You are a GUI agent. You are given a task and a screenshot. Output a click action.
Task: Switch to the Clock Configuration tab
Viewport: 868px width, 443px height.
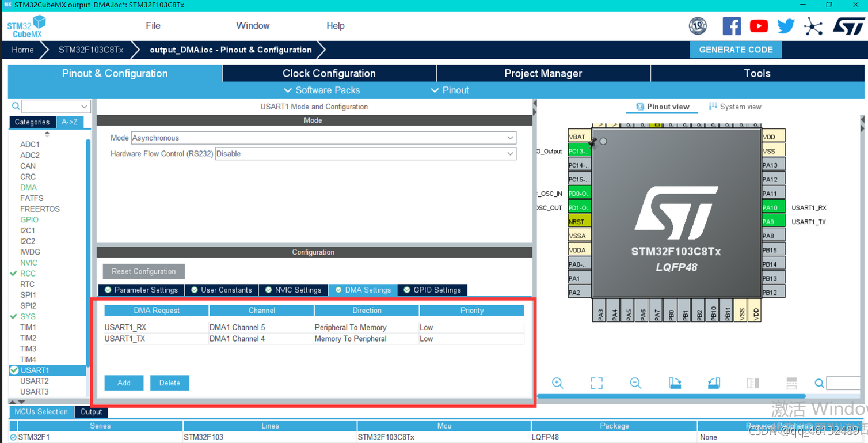click(329, 73)
